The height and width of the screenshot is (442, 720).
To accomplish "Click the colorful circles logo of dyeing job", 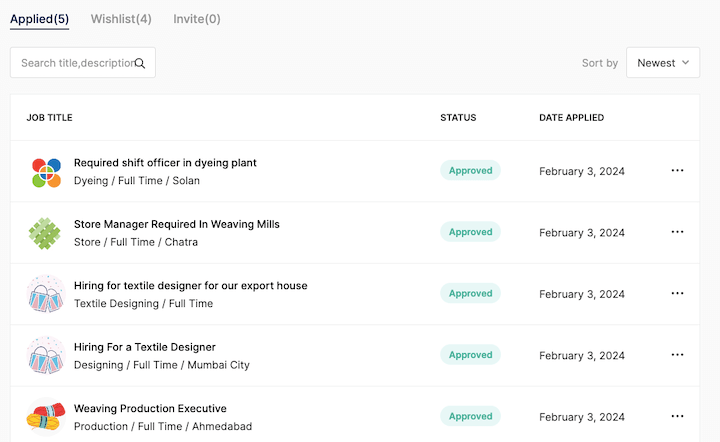I will coord(46,173).
